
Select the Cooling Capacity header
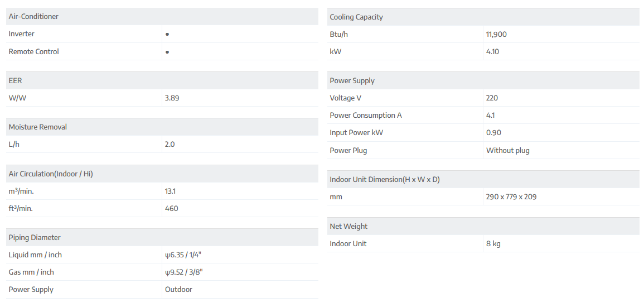tap(356, 17)
